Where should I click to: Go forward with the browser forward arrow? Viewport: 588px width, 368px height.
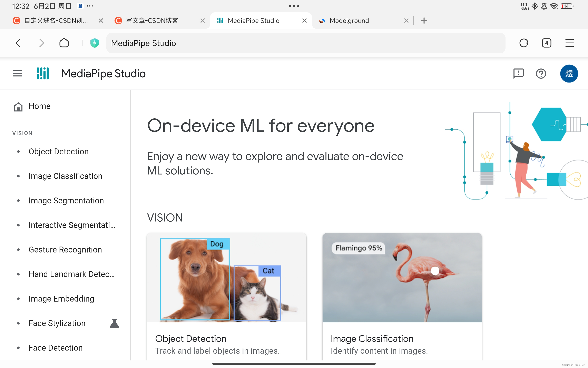click(x=41, y=43)
